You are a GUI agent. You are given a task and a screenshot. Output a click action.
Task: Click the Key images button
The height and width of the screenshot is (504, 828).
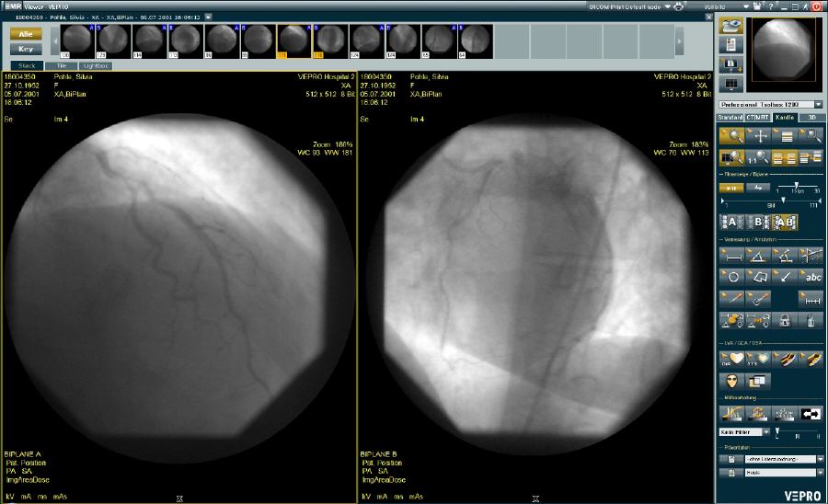(x=26, y=49)
